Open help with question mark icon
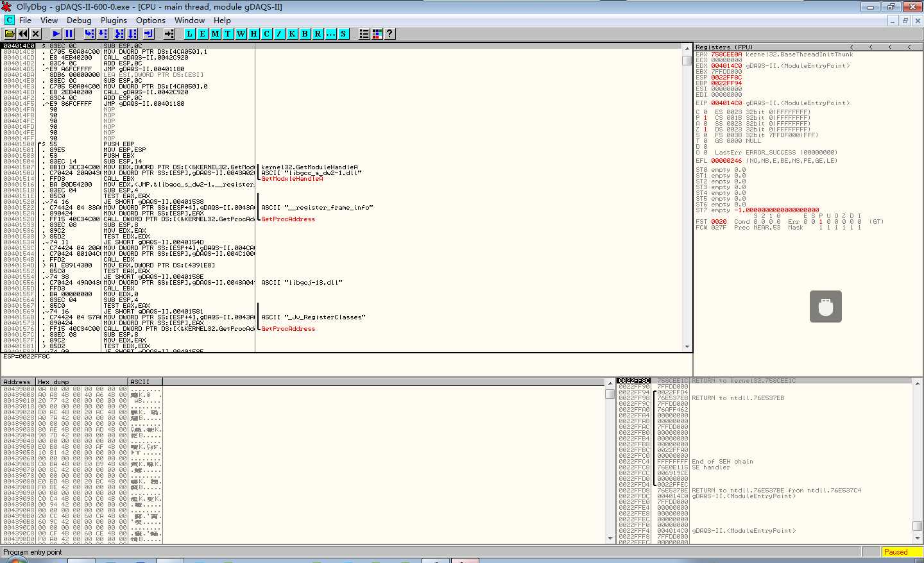The width and height of the screenshot is (924, 563). [x=389, y=33]
